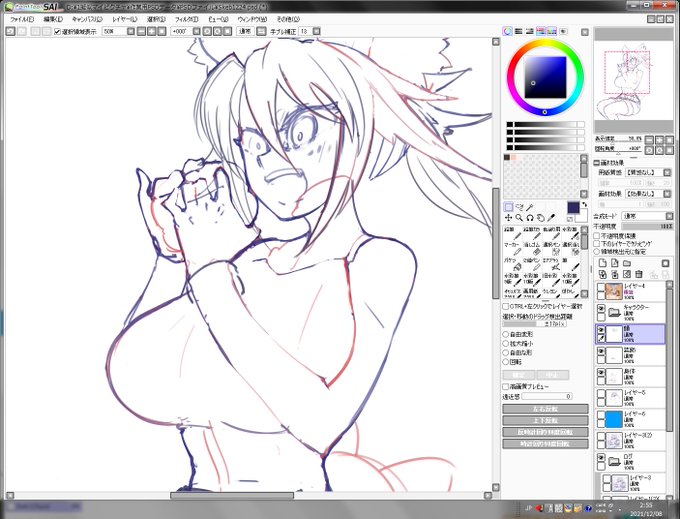The width and height of the screenshot is (680, 519).
Task: Select the rectangular selection tool
Action: [508, 207]
